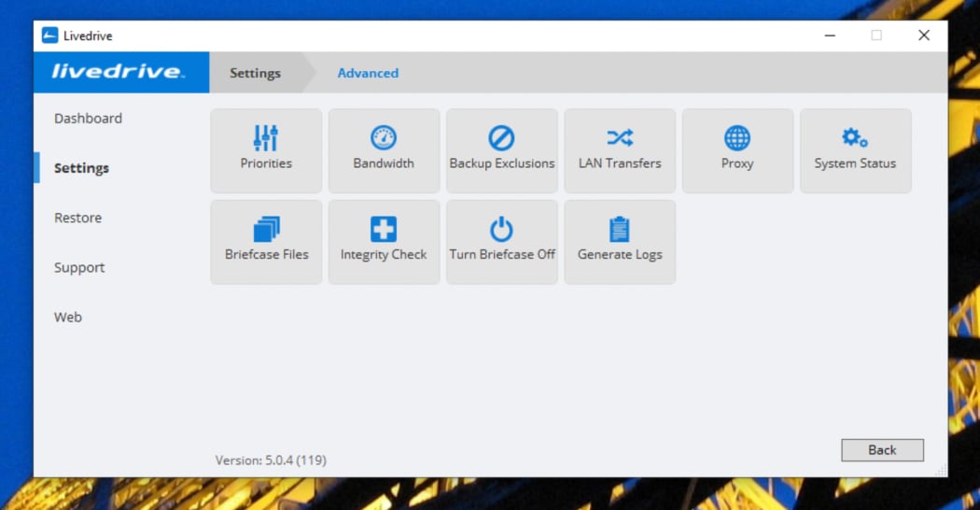Image resolution: width=980 pixels, height=510 pixels.
Task: Open the Priorities sliders icon
Action: 266,138
